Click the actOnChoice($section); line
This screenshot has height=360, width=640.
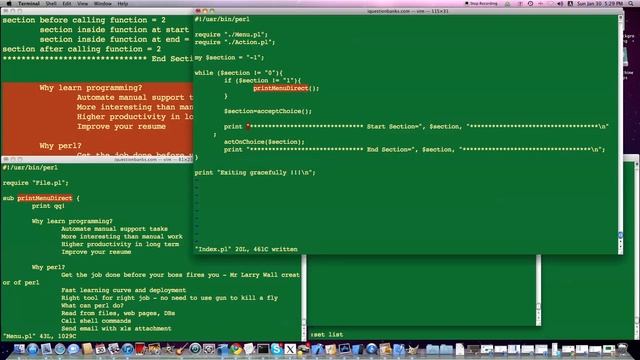pyautogui.click(x=264, y=142)
